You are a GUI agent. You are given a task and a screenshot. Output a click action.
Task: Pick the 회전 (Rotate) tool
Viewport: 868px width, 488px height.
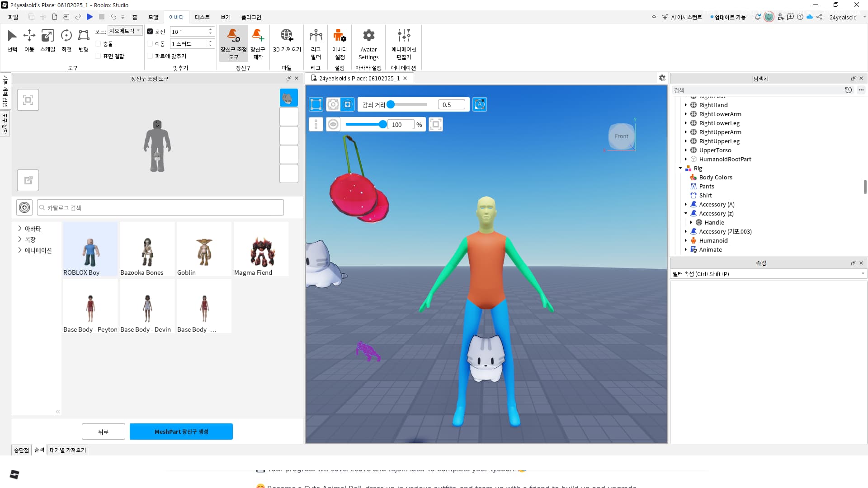[x=66, y=40]
